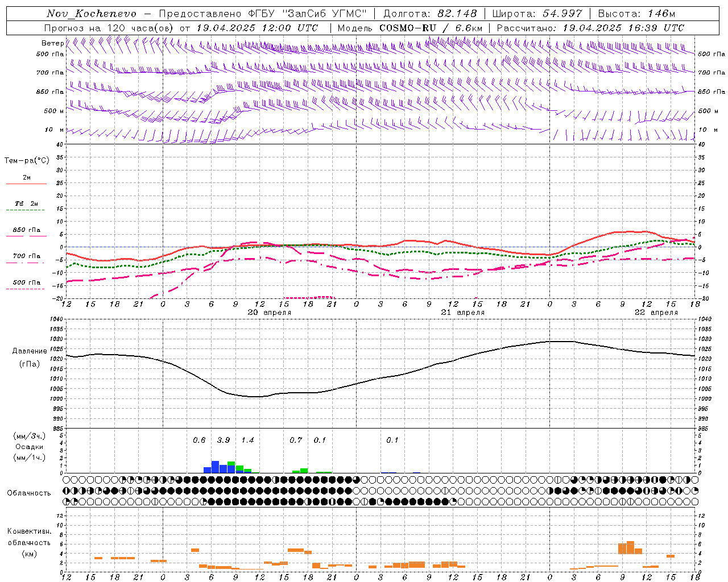The height and width of the screenshot is (582, 728).
Task: Click the Тем-ра(°C) axis title
Action: click(x=27, y=161)
